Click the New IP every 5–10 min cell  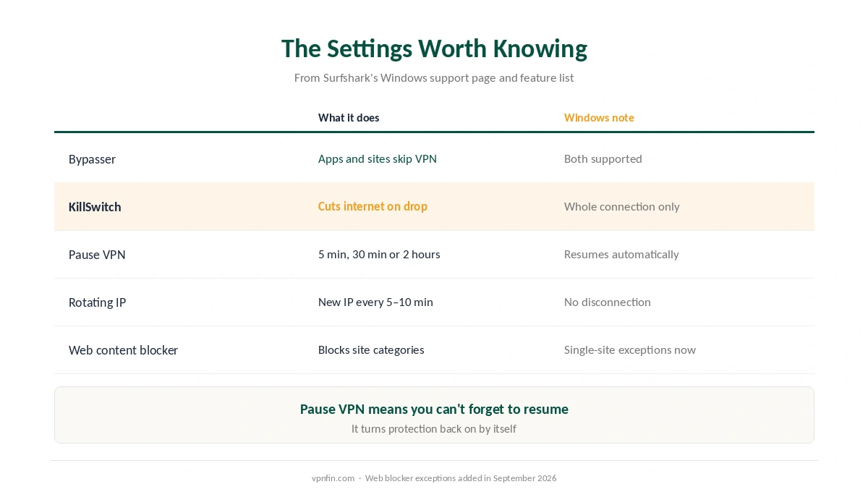pyautogui.click(x=375, y=302)
